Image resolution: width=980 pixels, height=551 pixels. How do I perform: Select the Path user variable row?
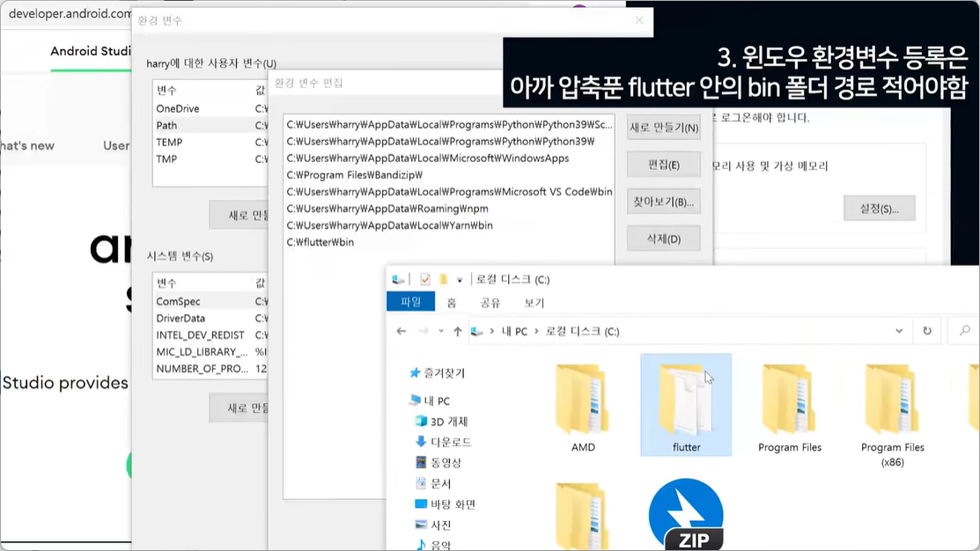coord(210,125)
